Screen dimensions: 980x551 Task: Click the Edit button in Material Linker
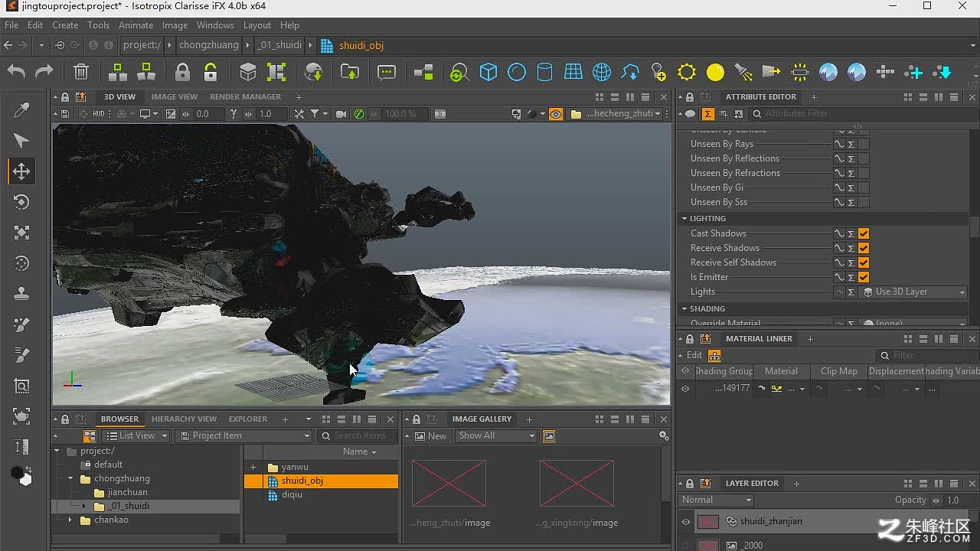click(694, 355)
